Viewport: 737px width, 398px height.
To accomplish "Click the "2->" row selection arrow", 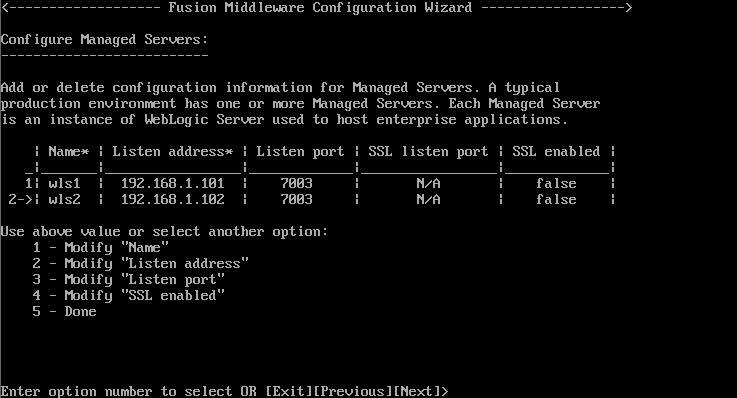I will coord(20,199).
